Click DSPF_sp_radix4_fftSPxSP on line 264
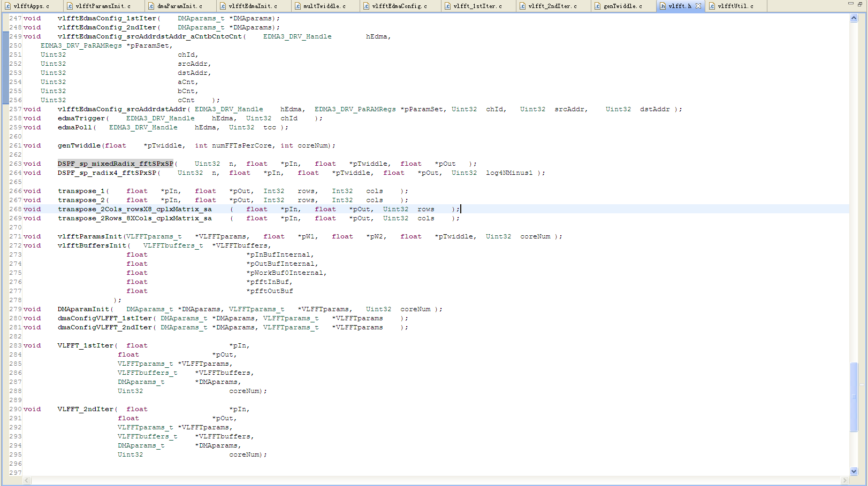The height and width of the screenshot is (486, 868). tap(107, 173)
